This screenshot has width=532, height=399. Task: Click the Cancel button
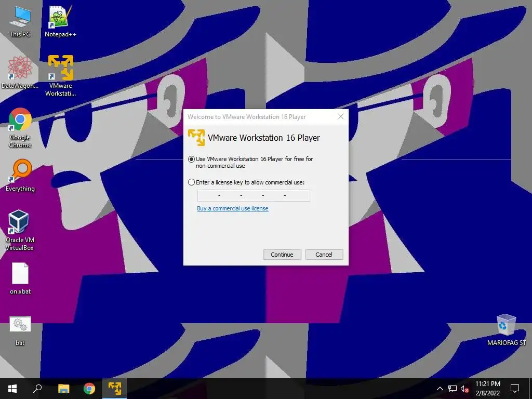coord(324,255)
